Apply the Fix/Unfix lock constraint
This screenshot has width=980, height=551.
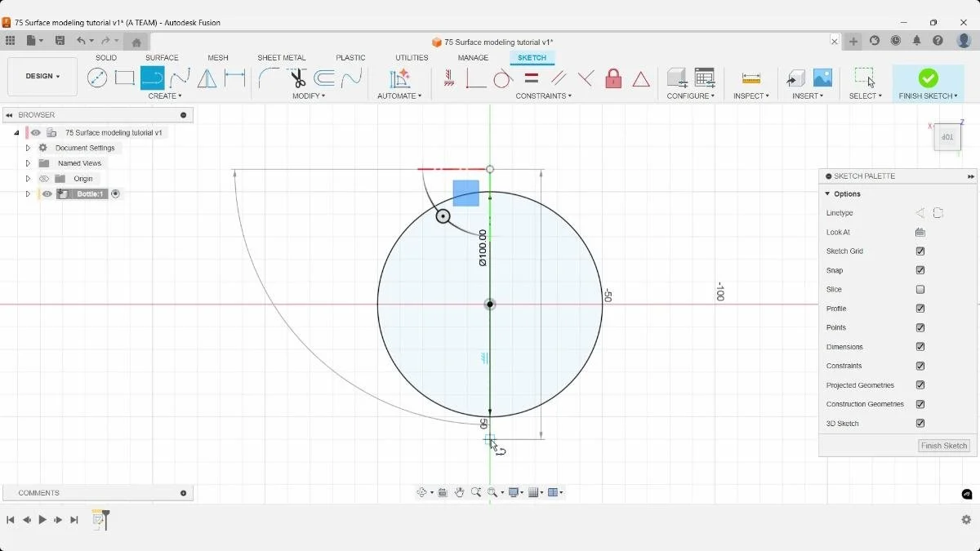613,78
